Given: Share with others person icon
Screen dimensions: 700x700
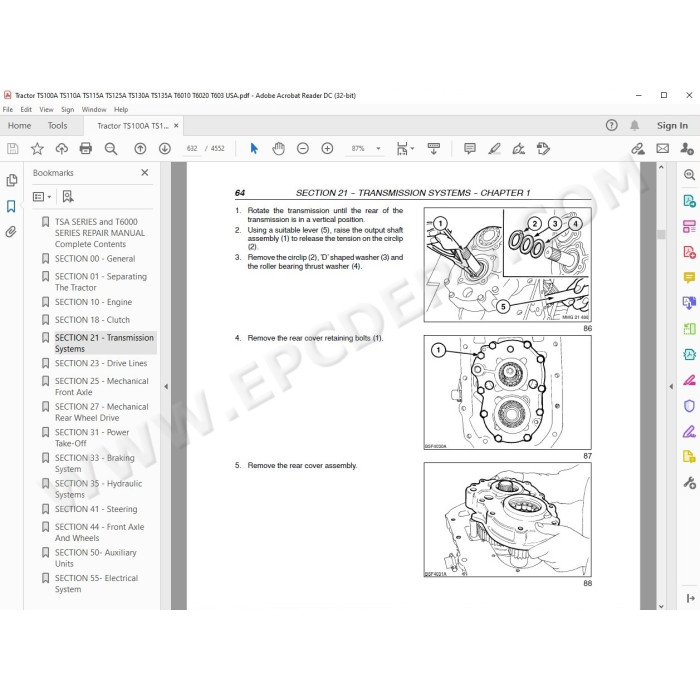Looking at the screenshot, I should tap(687, 149).
